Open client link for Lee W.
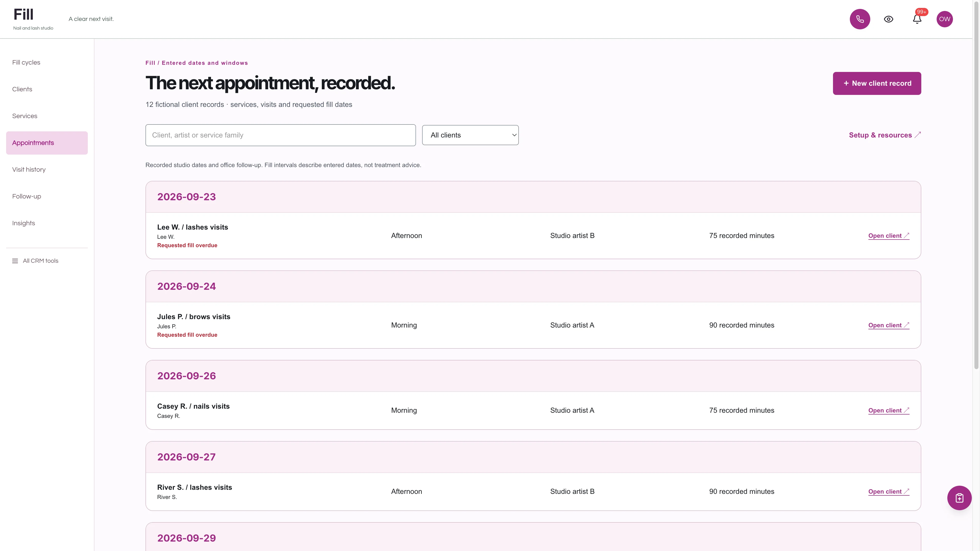 point(889,236)
